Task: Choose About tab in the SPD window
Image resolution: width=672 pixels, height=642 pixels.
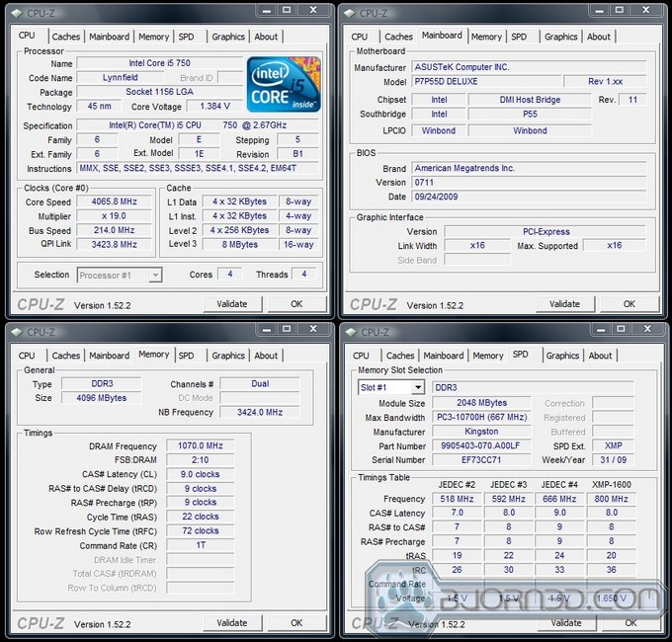Action: coord(601,356)
